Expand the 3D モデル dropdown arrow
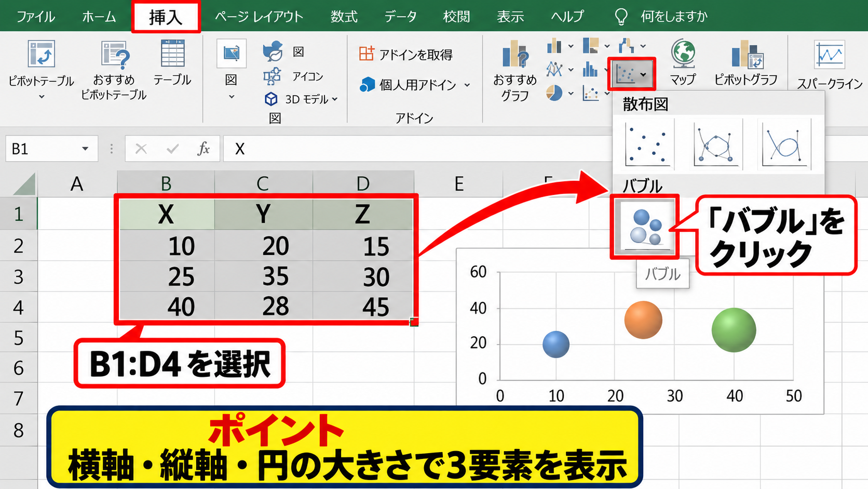 click(x=335, y=99)
